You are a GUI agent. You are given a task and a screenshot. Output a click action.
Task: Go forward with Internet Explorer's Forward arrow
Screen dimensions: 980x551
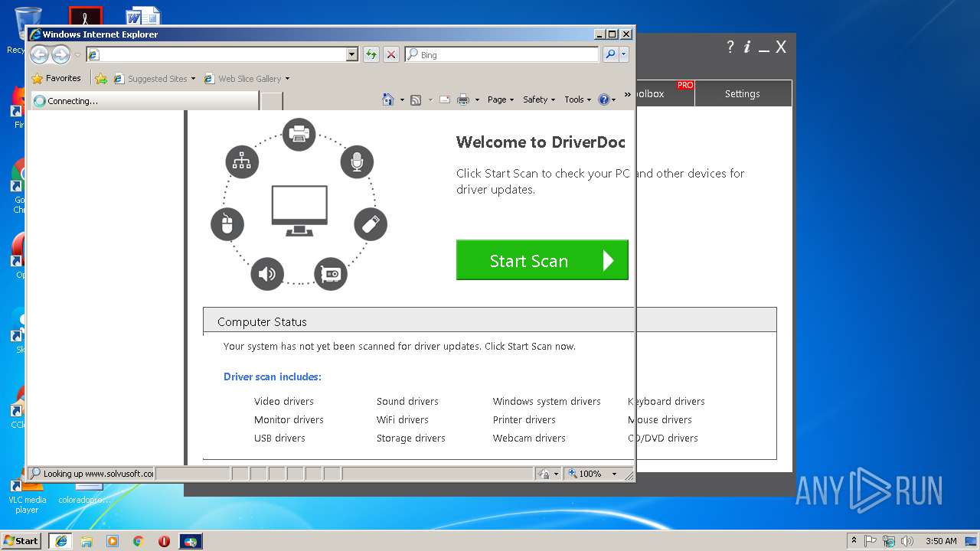[x=60, y=54]
